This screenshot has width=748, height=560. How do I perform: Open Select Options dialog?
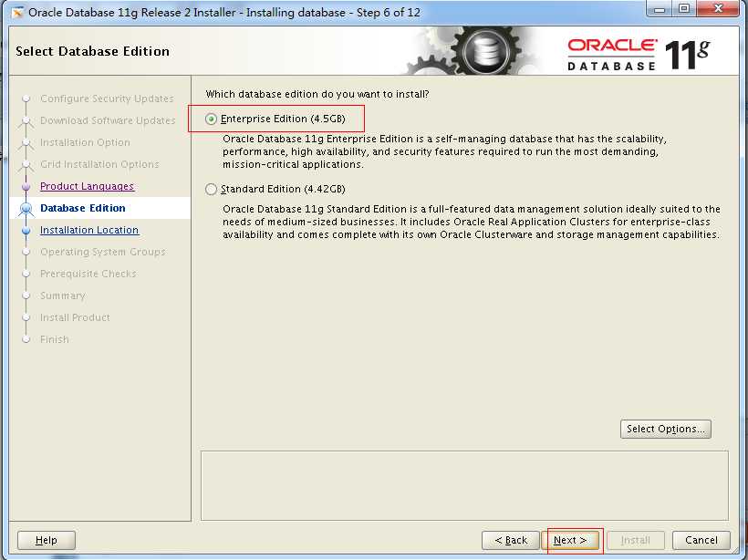(x=666, y=429)
